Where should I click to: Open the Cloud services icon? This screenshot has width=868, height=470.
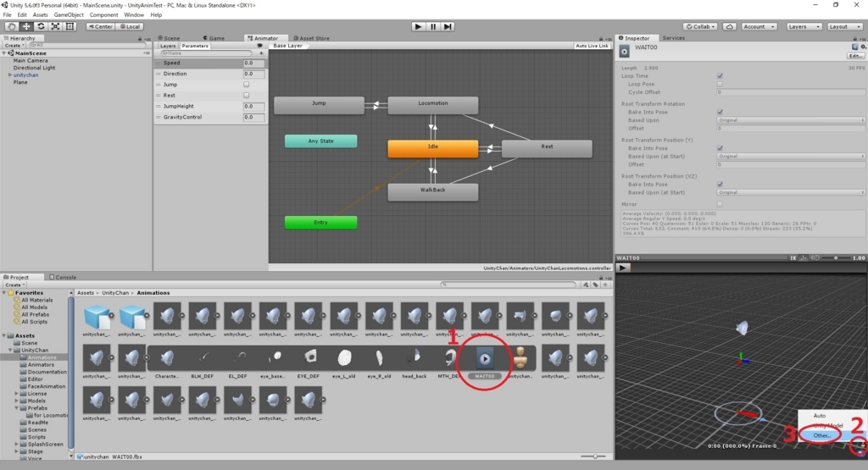730,26
